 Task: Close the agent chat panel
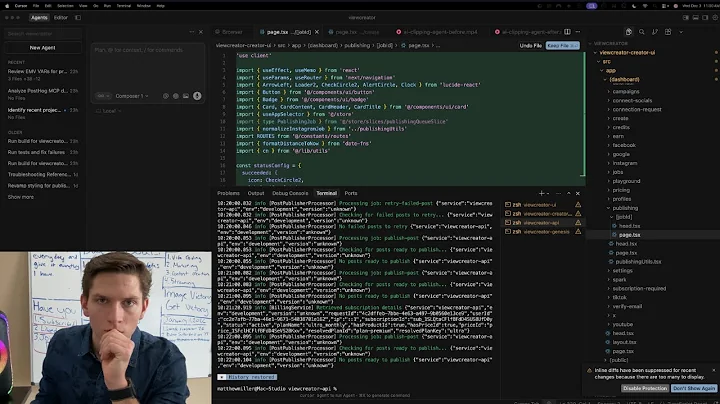[x=201, y=32]
